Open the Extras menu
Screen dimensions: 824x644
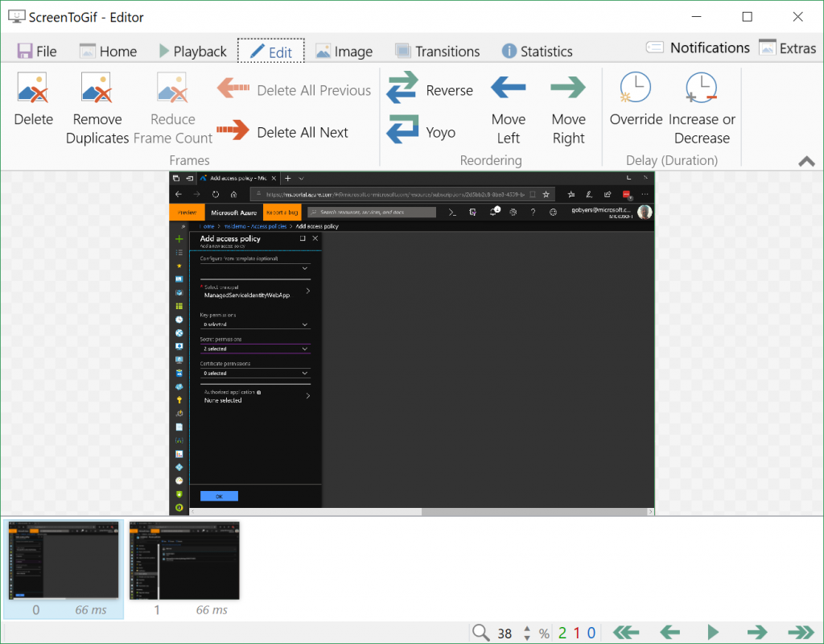point(787,47)
